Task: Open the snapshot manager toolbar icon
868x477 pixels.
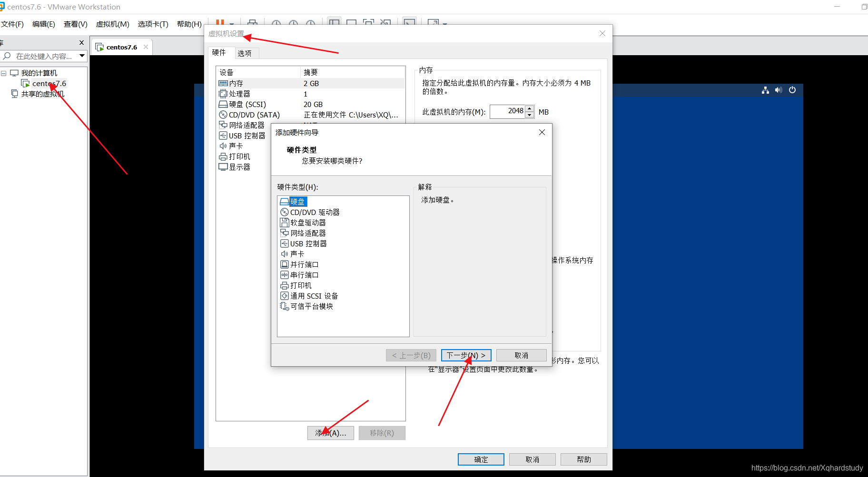Action: tap(311, 22)
